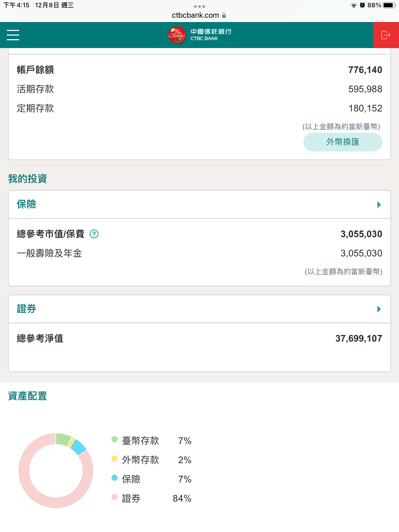Image resolution: width=399 pixels, height=532 pixels.
Task: Open the 證券 section heading
Action: (26, 309)
